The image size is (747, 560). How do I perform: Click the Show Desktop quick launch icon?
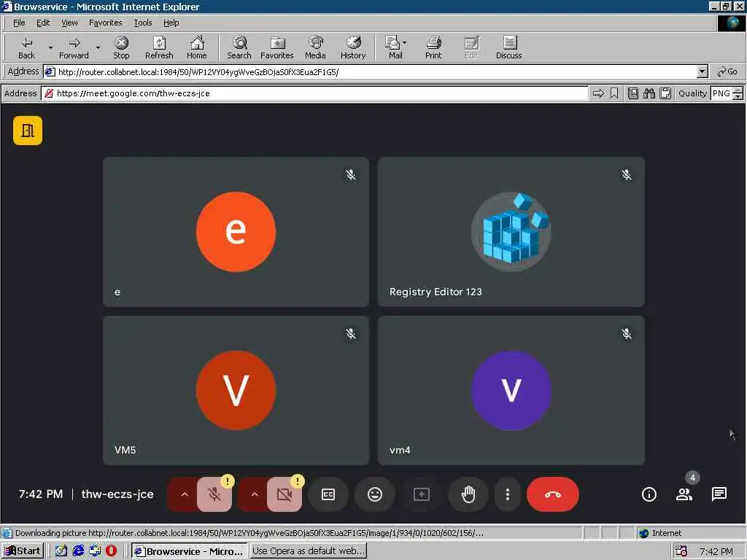point(61,551)
